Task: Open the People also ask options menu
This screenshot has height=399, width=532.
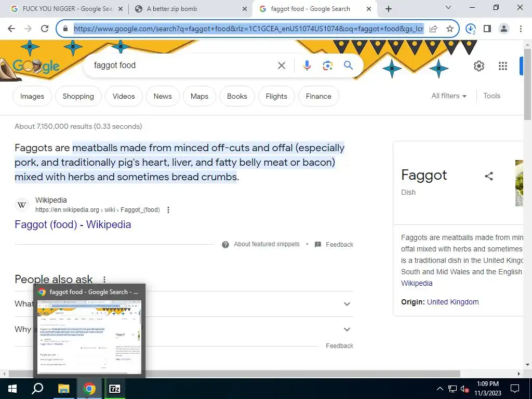Action: [104, 279]
